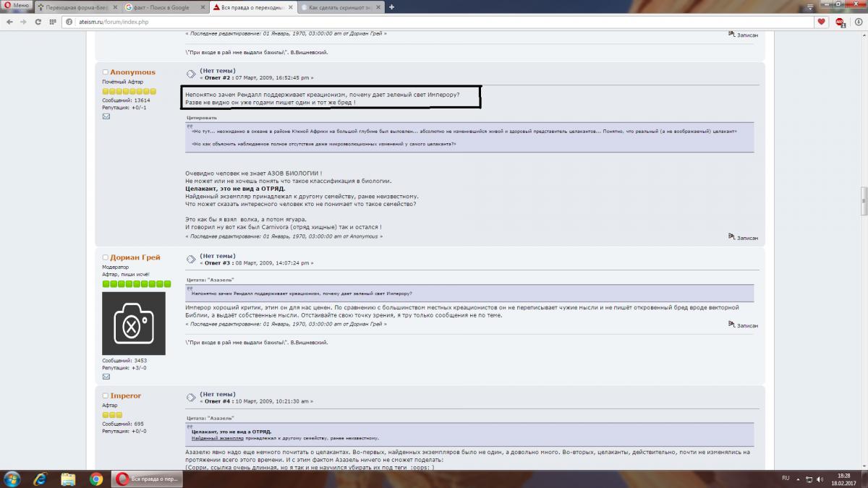The width and height of the screenshot is (868, 488).
Task: Toggle the status box beside Anonymous username
Action: 105,72
